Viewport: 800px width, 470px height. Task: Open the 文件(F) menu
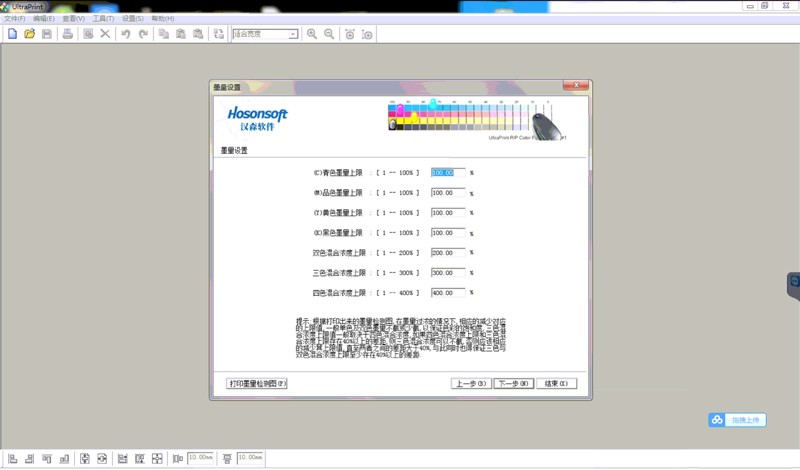point(14,19)
